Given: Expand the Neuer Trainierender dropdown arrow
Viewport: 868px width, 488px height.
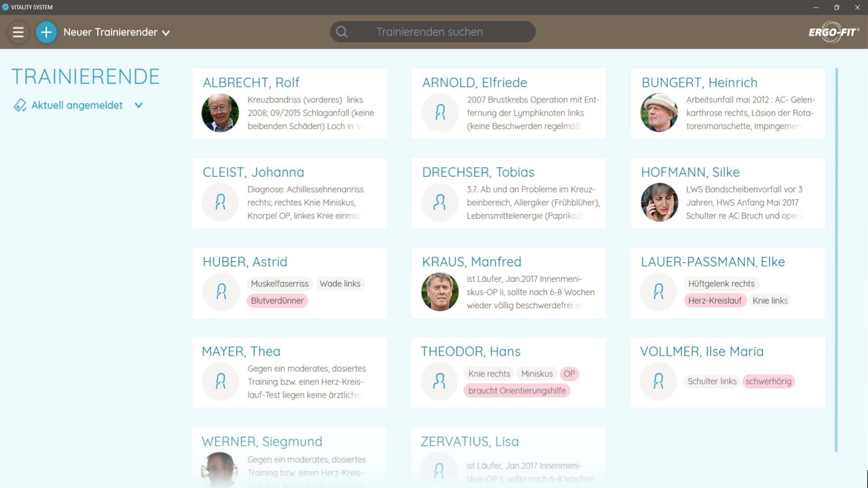Looking at the screenshot, I should (166, 33).
